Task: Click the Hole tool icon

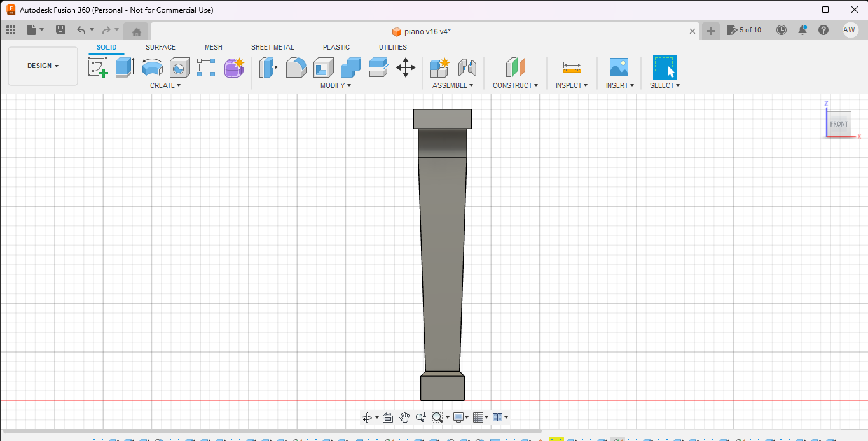Action: [x=179, y=67]
